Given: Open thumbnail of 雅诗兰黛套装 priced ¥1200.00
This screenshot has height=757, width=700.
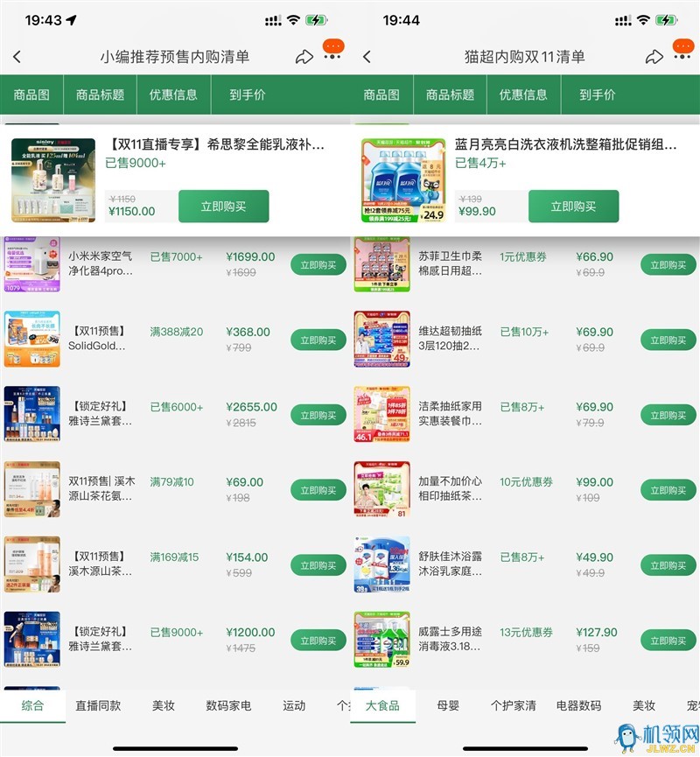Looking at the screenshot, I should pos(31,639).
